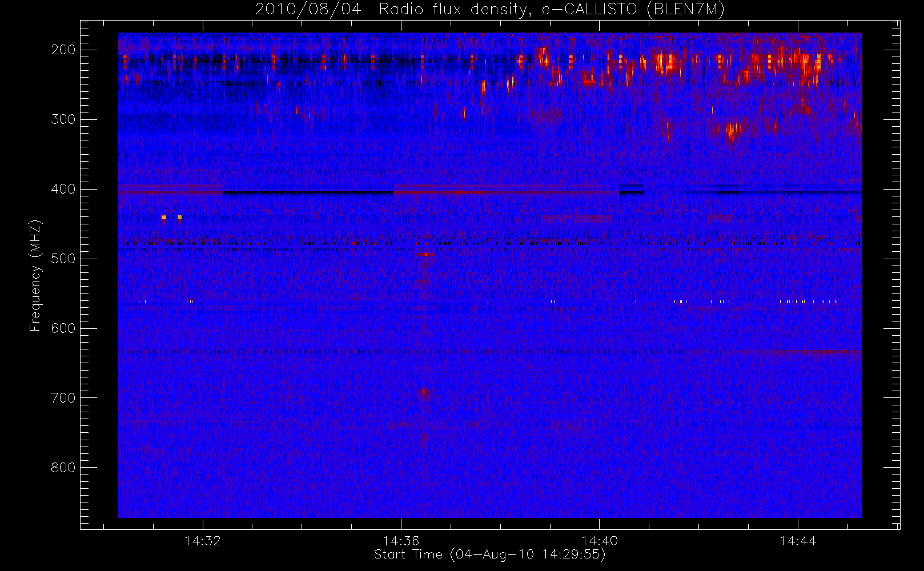Click the first orange square marker near 440 MHz
Image resolution: width=924 pixels, height=571 pixels.
(x=164, y=217)
